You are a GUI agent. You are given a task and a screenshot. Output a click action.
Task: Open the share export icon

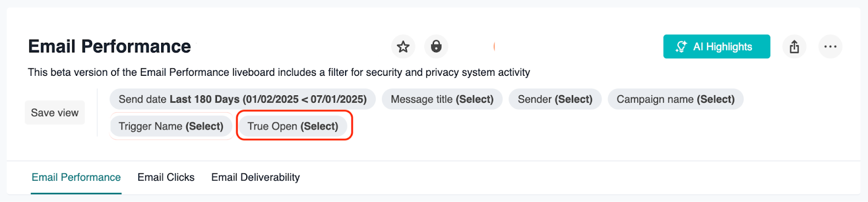click(x=794, y=47)
